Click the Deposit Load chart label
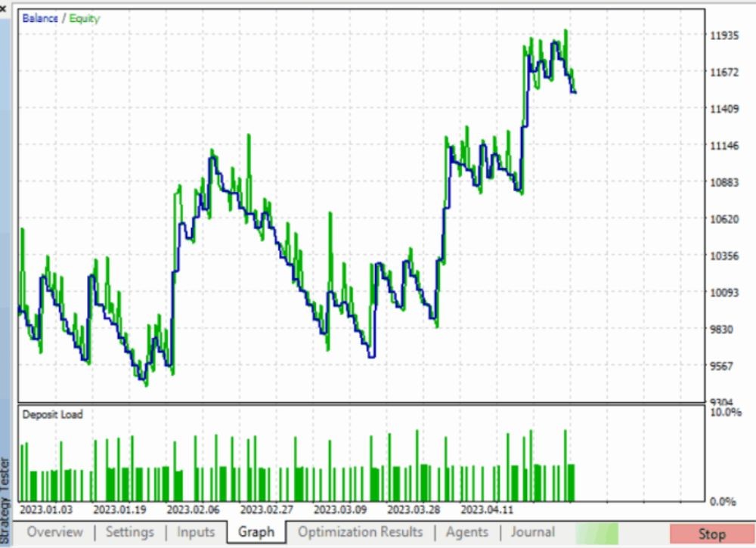The height and width of the screenshot is (548, 756). point(52,414)
